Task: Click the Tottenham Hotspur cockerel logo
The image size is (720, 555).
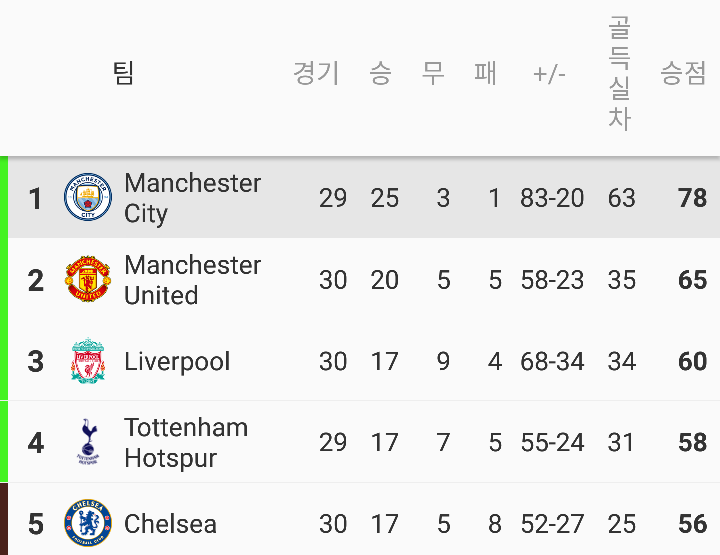Action: pyautogui.click(x=88, y=442)
